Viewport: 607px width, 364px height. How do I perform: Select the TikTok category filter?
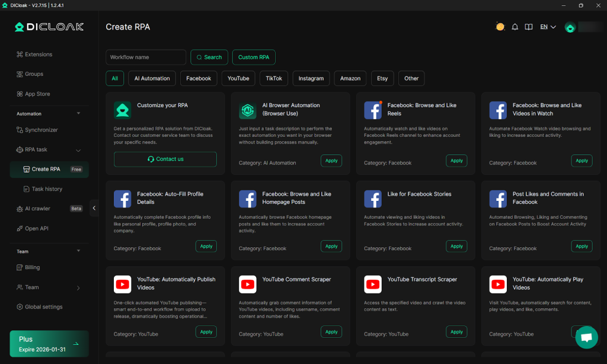coord(274,78)
